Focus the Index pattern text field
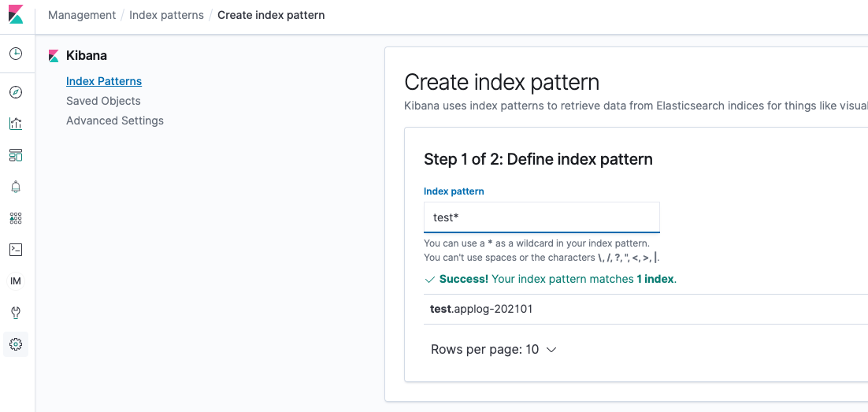868x412 pixels. point(542,217)
